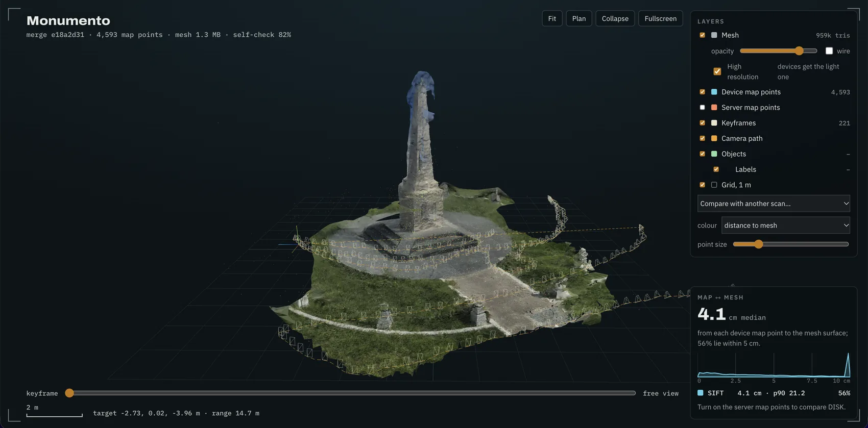Screen dimensions: 868x428
Task: Click the white Keyframes colour swatch
Action: pos(714,123)
